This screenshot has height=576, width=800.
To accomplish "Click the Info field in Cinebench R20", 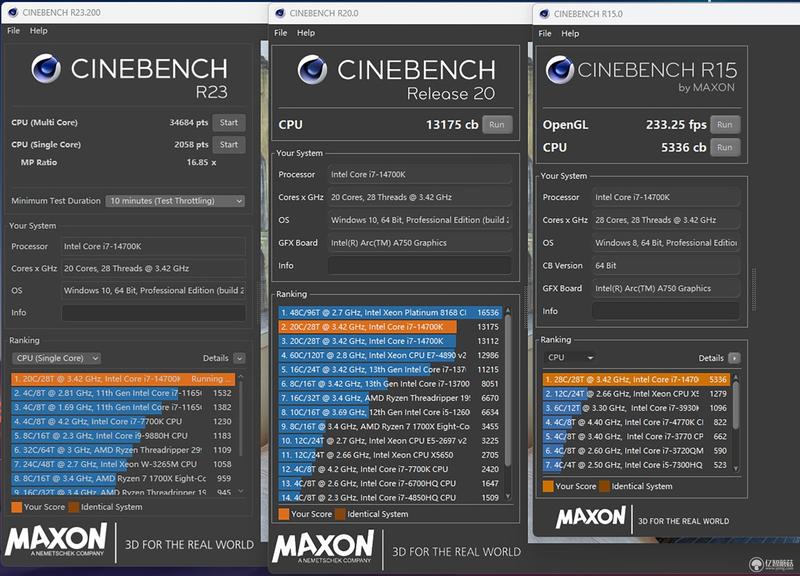I will pyautogui.click(x=419, y=266).
